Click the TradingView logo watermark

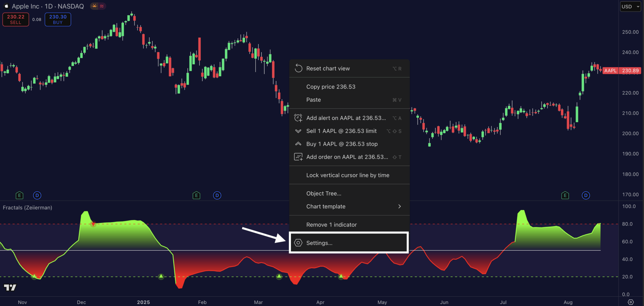pyautogui.click(x=11, y=287)
